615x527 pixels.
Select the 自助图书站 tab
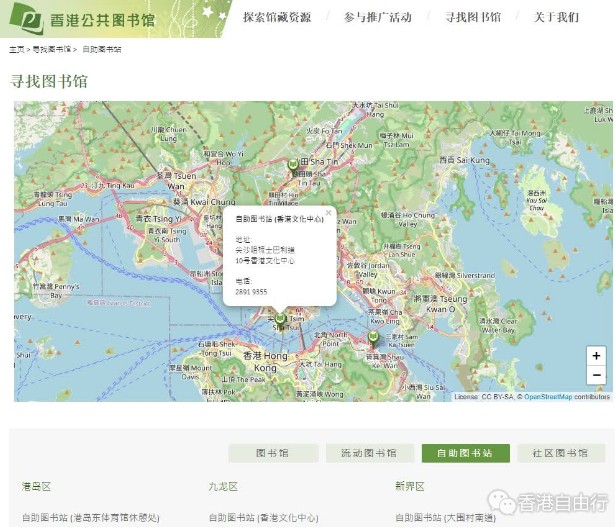[x=466, y=453]
